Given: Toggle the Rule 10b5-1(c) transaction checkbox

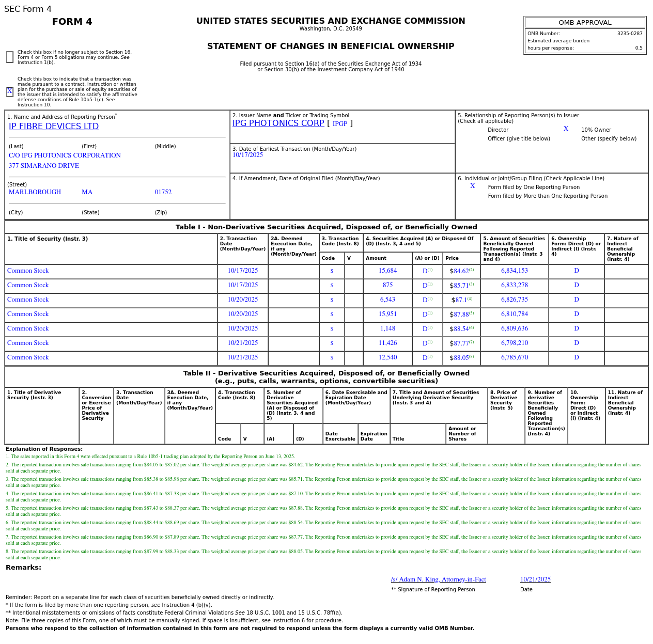Looking at the screenshot, I should pos(10,92).
